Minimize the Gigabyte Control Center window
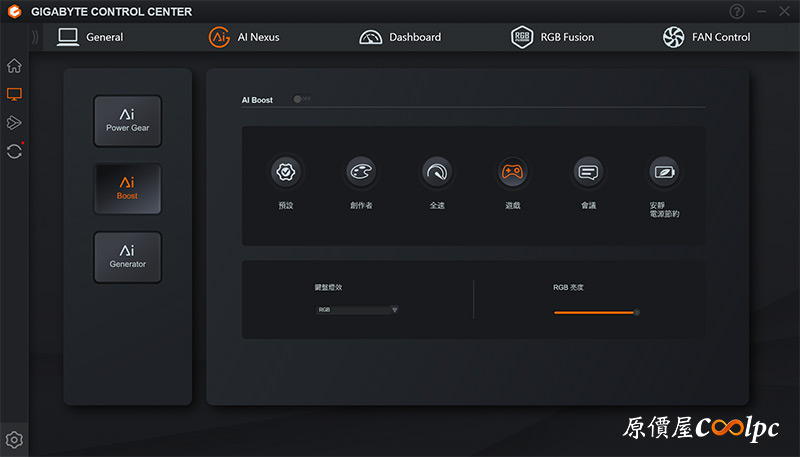The width and height of the screenshot is (800, 457). coord(762,11)
